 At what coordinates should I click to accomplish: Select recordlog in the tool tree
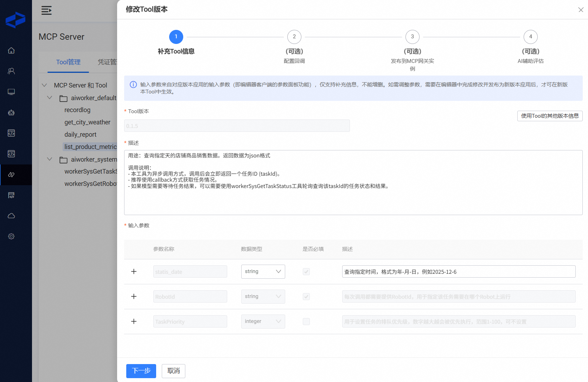coord(77,110)
